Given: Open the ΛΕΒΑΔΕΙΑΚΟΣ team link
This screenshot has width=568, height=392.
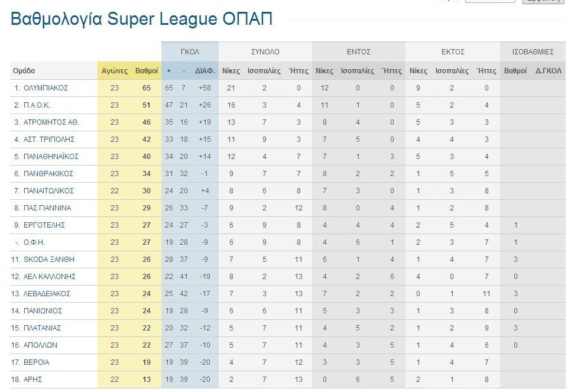Looking at the screenshot, I should pos(47,294).
